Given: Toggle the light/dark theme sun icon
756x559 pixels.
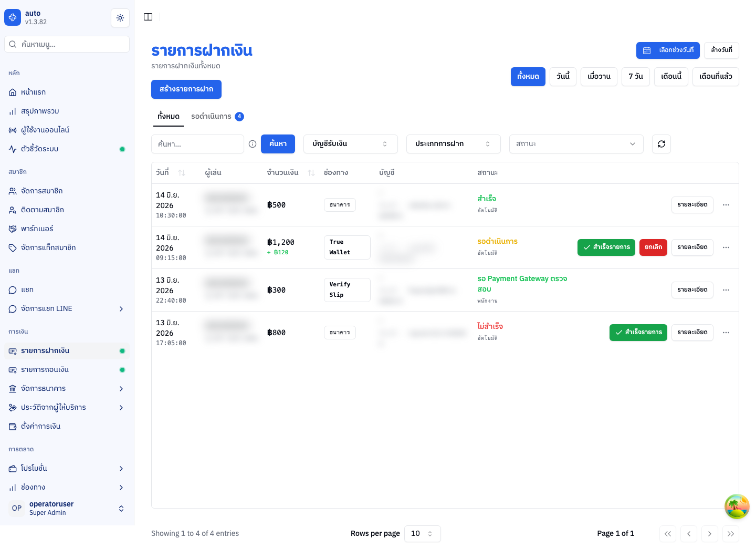Looking at the screenshot, I should 120,18.
